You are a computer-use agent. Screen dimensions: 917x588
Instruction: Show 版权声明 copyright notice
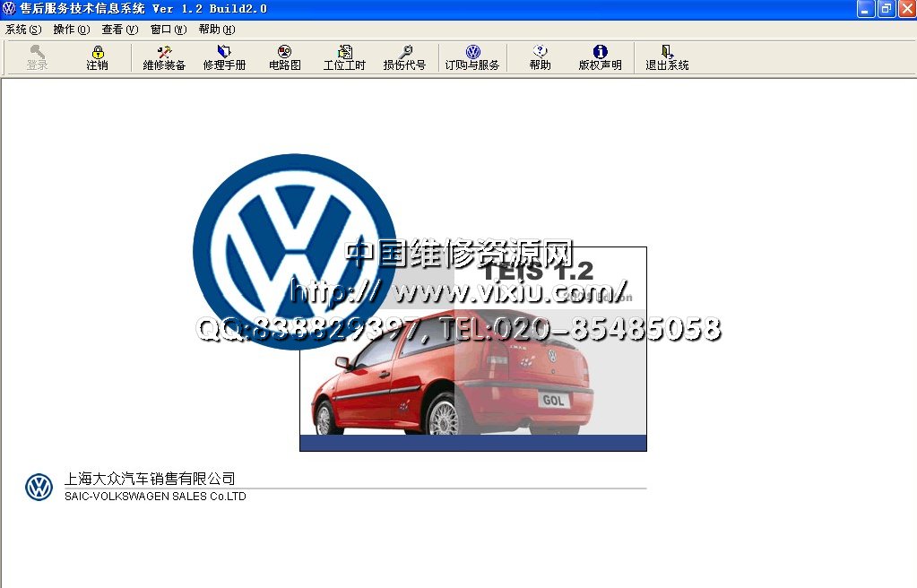click(600, 57)
